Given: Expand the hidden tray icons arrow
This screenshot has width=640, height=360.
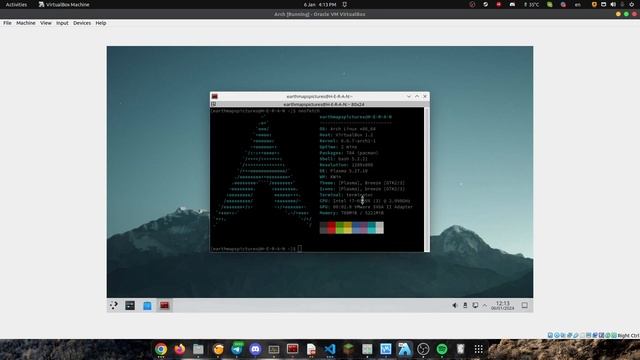Looking at the screenshot, I should pyautogui.click(x=484, y=305).
